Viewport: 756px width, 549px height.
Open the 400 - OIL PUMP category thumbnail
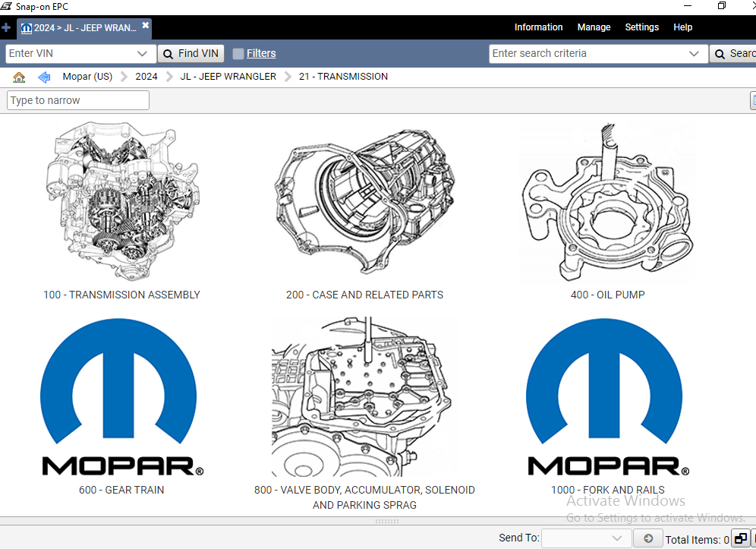607,203
